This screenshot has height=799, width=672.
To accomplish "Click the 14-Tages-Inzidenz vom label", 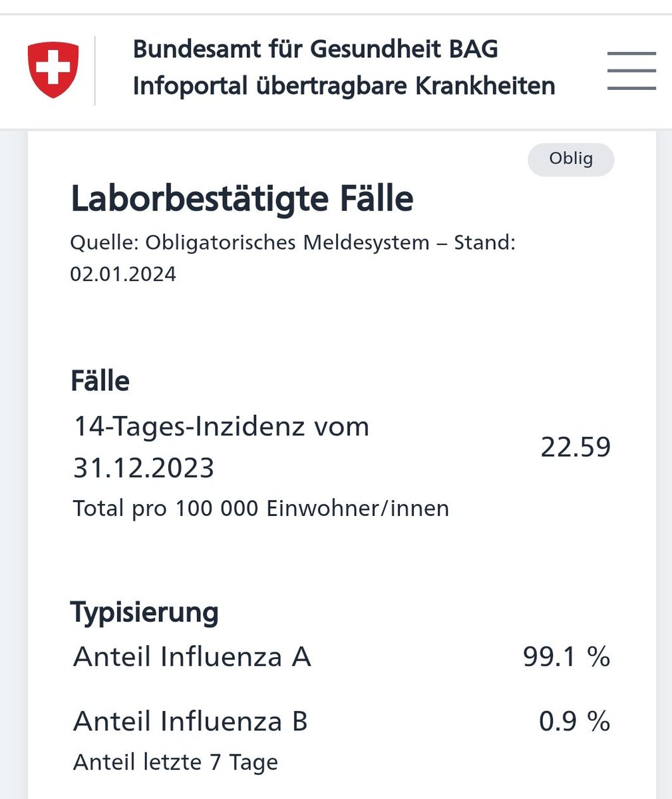I will click(x=221, y=426).
